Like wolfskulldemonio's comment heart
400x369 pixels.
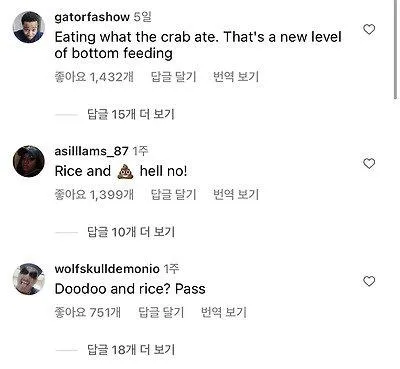point(369,281)
